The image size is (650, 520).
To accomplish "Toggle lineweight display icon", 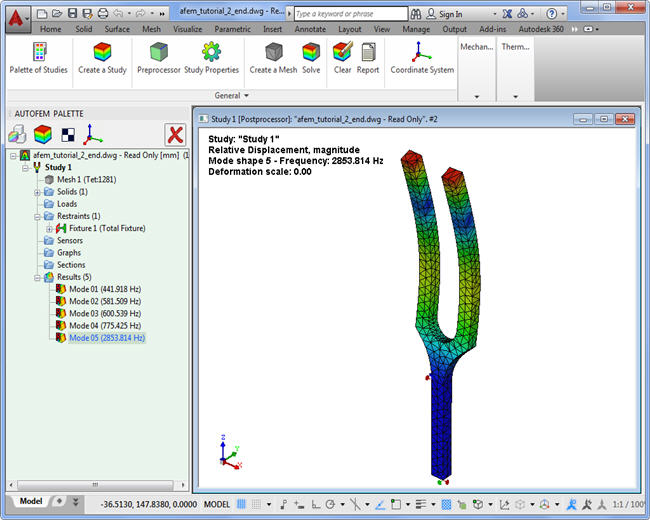I will (421, 504).
